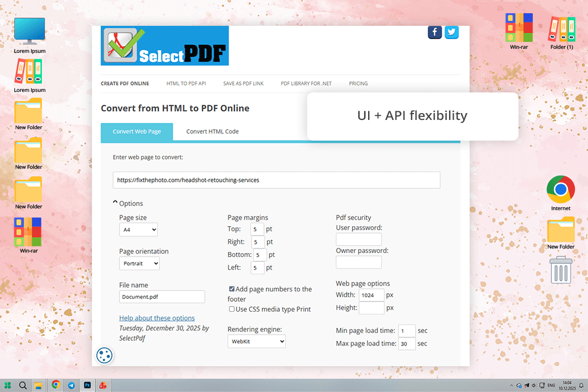The height and width of the screenshot is (392, 588).
Task: Open the Page orientation Portrait dropdown
Action: pyautogui.click(x=140, y=263)
